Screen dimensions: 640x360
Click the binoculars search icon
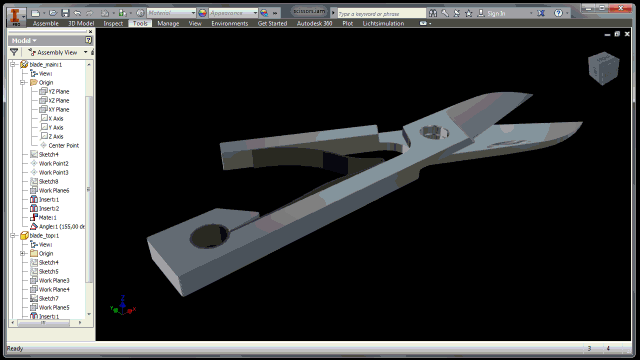[433, 13]
